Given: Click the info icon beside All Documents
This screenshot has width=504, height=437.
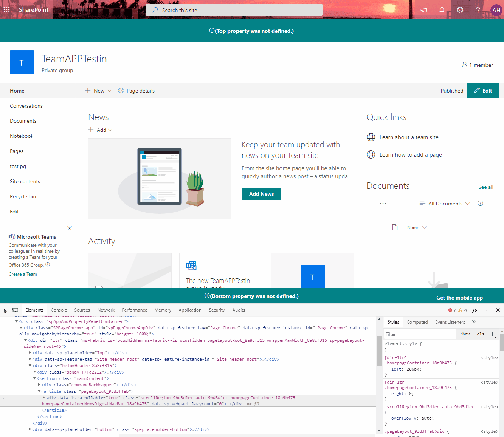Looking at the screenshot, I should (480, 203).
